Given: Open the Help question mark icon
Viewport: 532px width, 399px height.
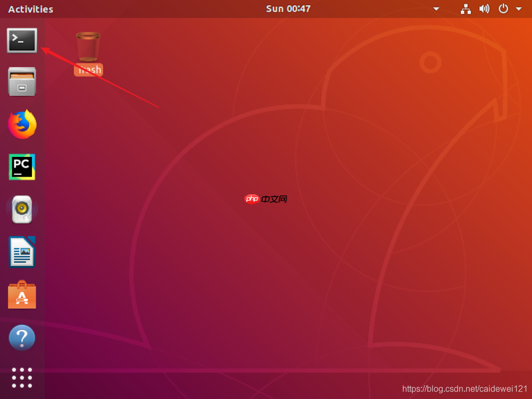Looking at the screenshot, I should (22, 337).
